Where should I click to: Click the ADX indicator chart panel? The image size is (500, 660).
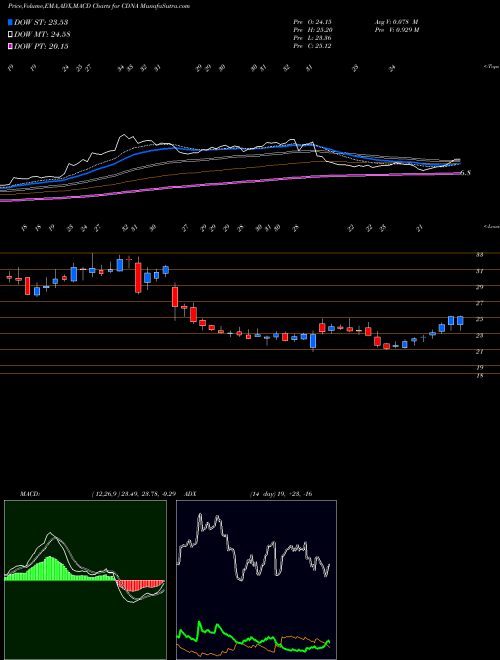click(256, 580)
